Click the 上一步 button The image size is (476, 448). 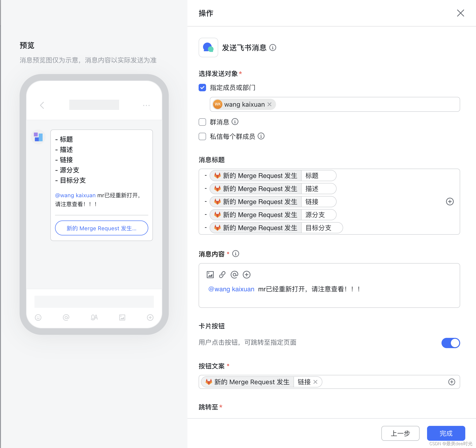[x=400, y=433]
